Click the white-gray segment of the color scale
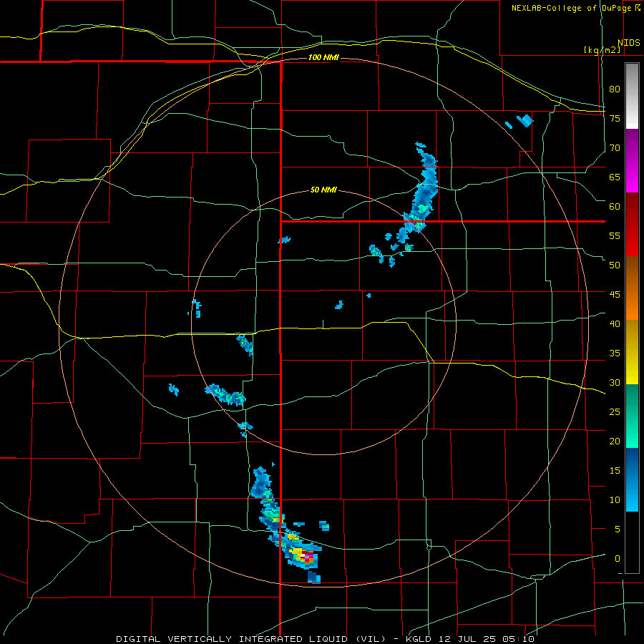Image resolution: width=644 pixels, height=644 pixels. (x=632, y=96)
